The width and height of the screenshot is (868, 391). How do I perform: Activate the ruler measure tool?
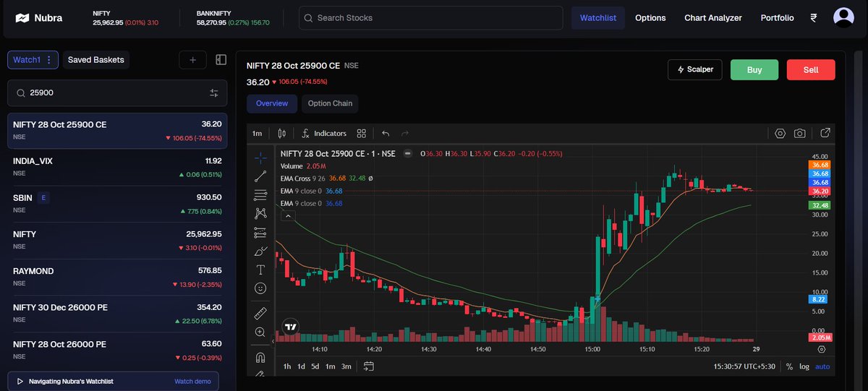pyautogui.click(x=260, y=313)
